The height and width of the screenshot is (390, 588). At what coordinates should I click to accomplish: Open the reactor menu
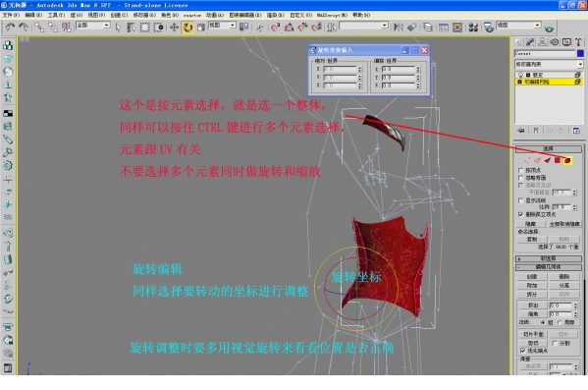point(192,15)
